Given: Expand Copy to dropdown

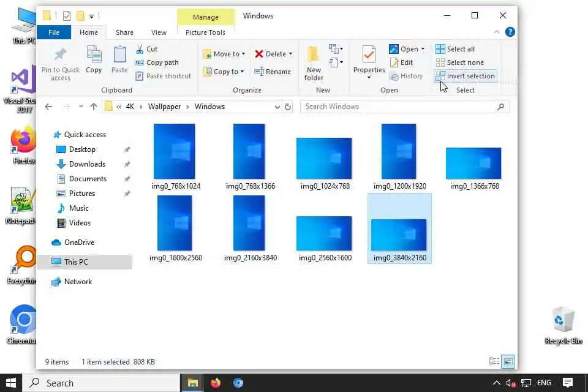Looking at the screenshot, I should click(x=242, y=72).
